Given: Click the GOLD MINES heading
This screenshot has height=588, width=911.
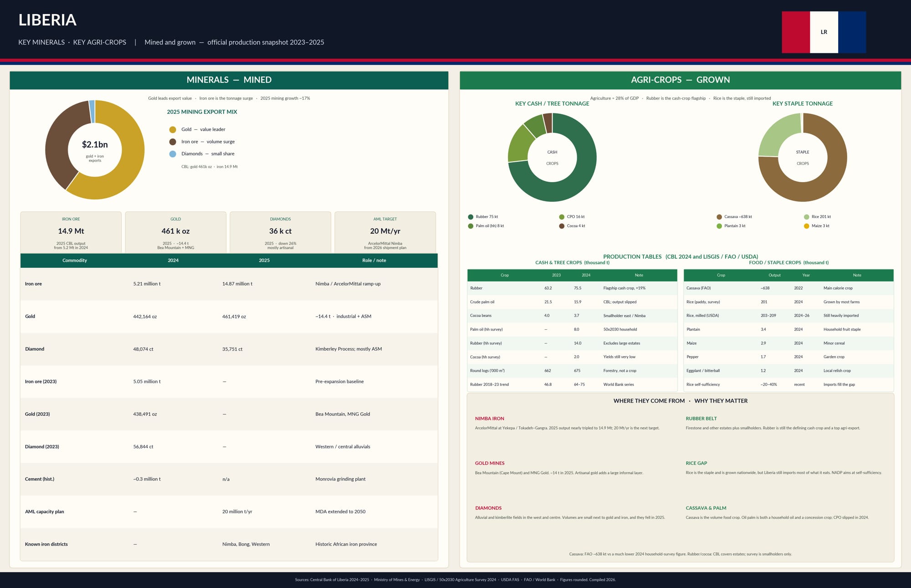Looking at the screenshot, I should click(x=490, y=463).
